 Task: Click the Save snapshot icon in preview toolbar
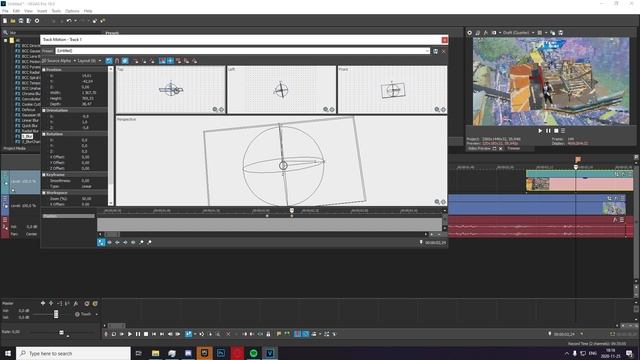coord(560,33)
